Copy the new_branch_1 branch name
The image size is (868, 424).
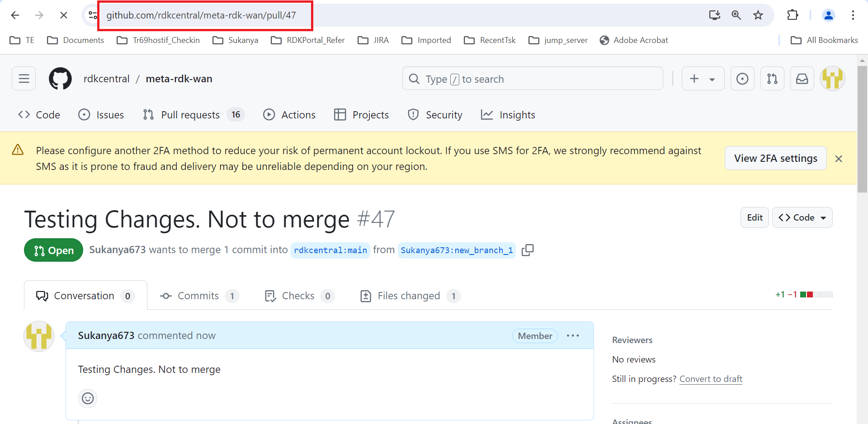click(528, 250)
